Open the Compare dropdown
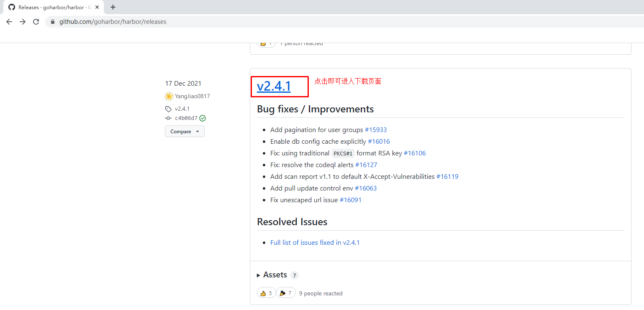Viewport: 644px width, 310px height. point(185,132)
